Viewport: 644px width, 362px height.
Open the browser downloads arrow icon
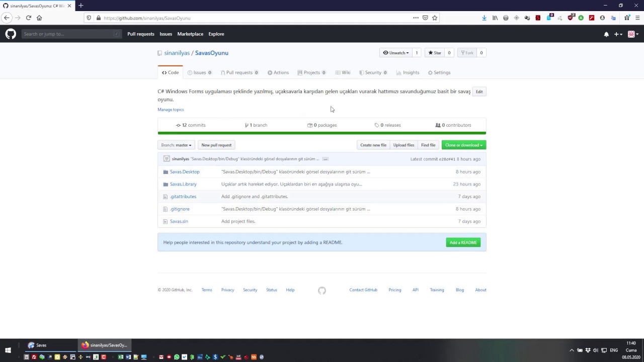[484, 18]
